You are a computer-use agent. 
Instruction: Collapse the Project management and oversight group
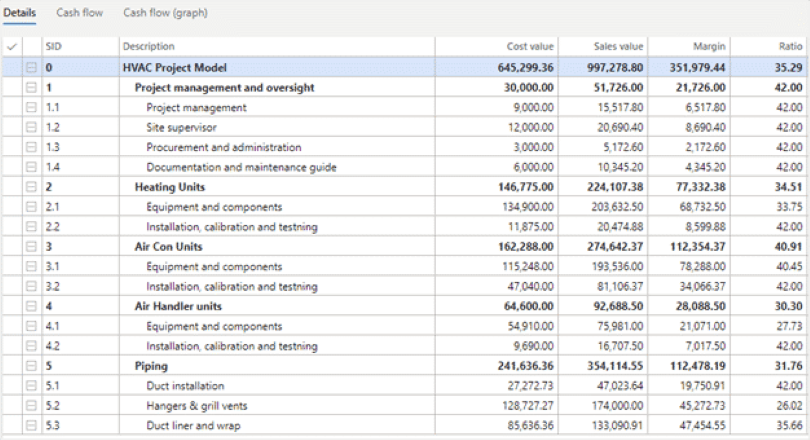(31, 88)
